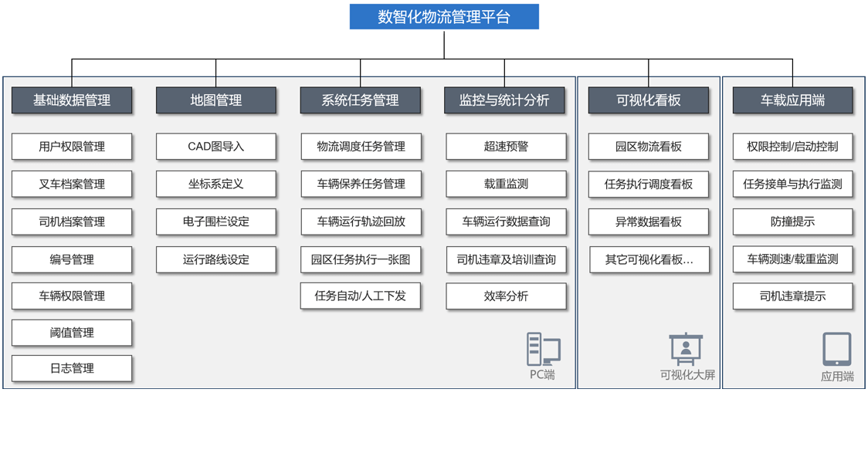Open the 基础数据管理 header
This screenshot has height=460, width=868.
click(72, 100)
